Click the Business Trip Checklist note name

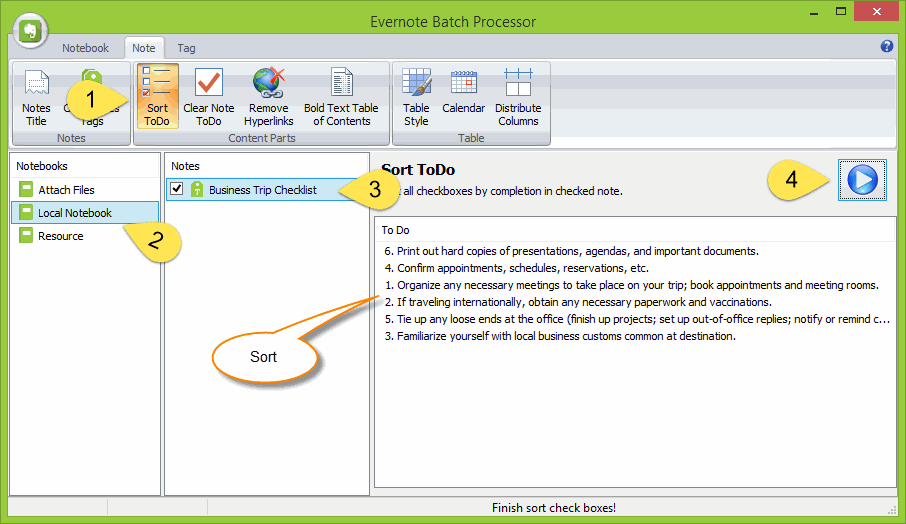(x=263, y=190)
